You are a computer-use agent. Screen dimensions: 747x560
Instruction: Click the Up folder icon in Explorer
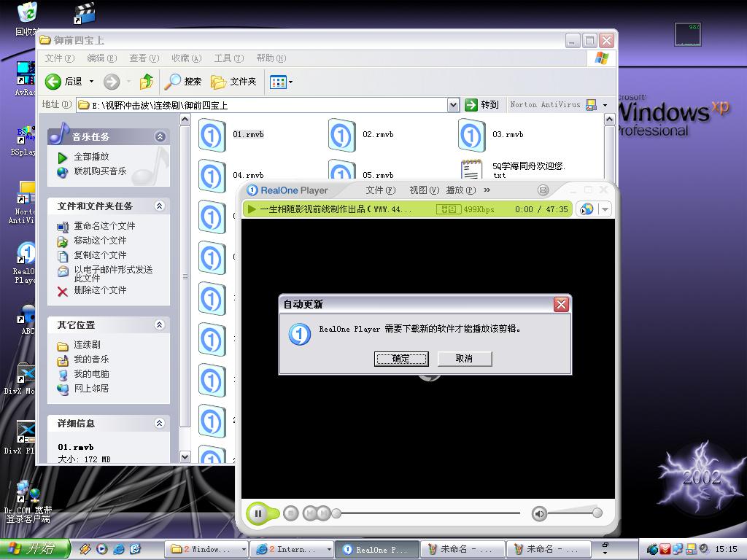[x=146, y=82]
